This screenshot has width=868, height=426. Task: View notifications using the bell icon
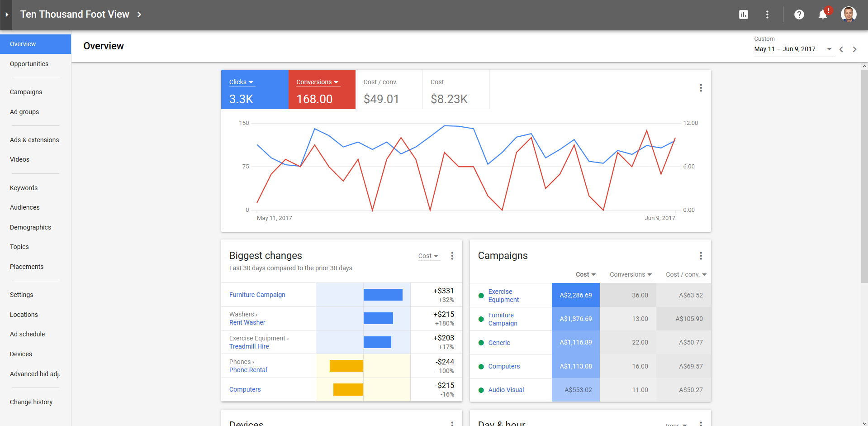(x=822, y=14)
